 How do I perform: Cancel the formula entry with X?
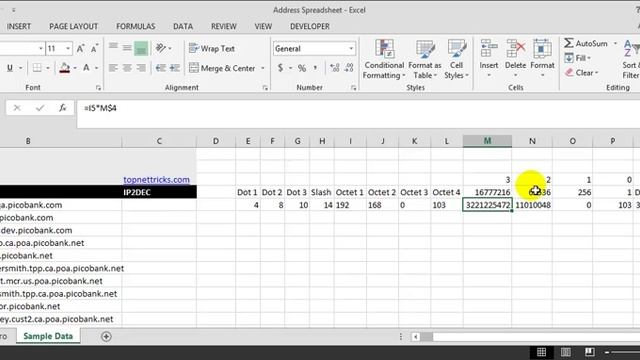point(17,108)
